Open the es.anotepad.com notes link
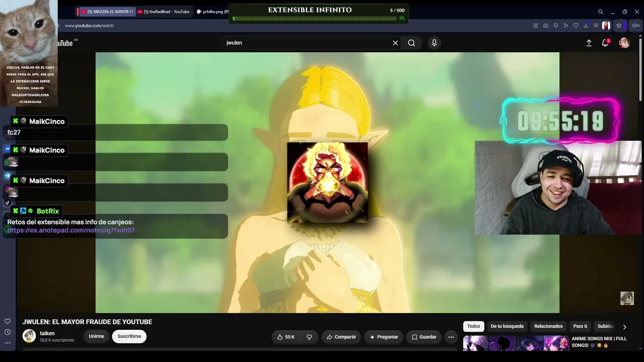The width and height of the screenshot is (644, 362). click(71, 230)
